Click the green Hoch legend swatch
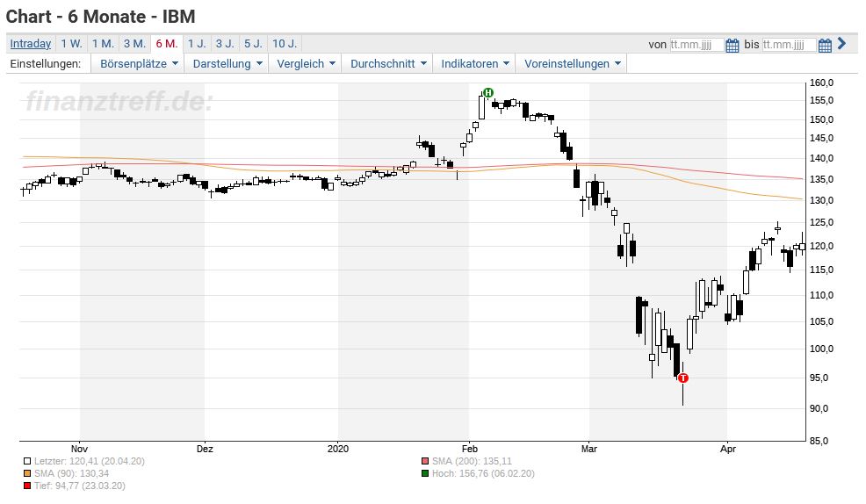This screenshot has width=866, height=504. tap(425, 473)
